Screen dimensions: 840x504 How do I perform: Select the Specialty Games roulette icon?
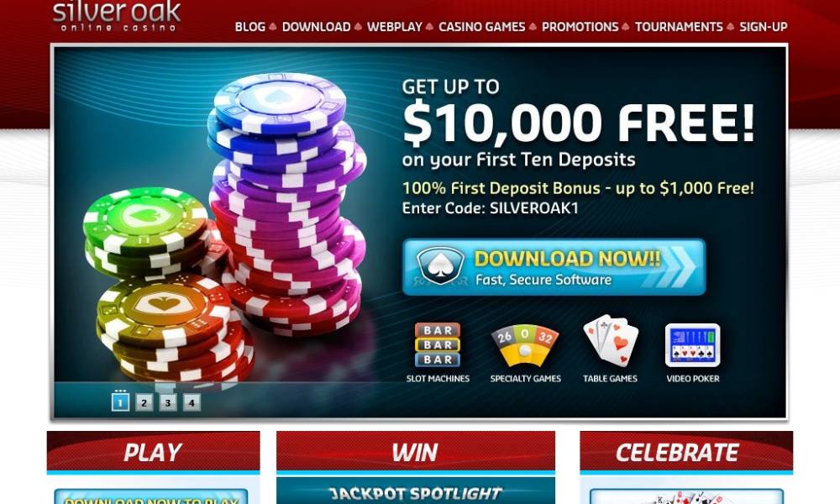click(x=525, y=345)
